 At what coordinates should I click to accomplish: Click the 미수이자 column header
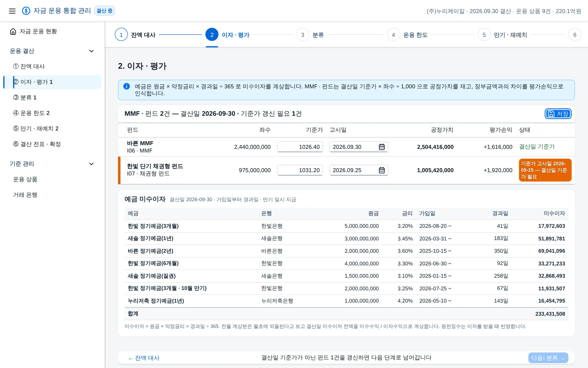554,213
